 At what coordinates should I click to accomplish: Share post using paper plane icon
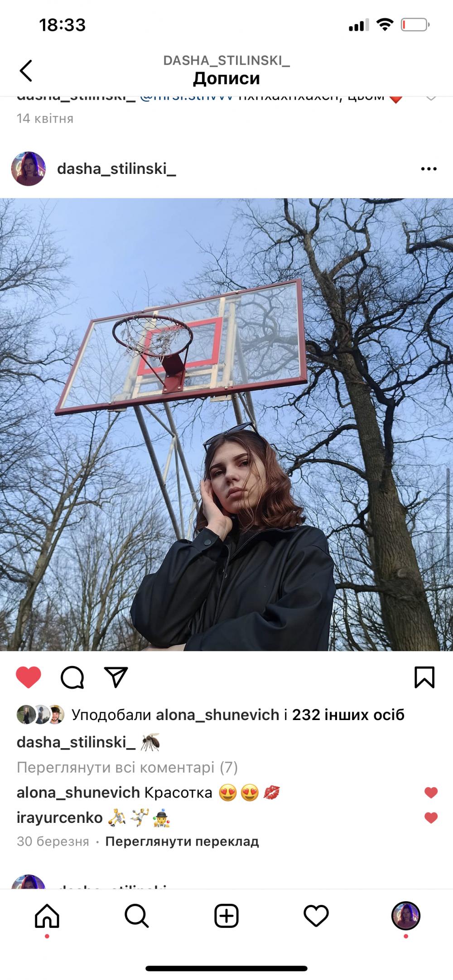click(116, 677)
